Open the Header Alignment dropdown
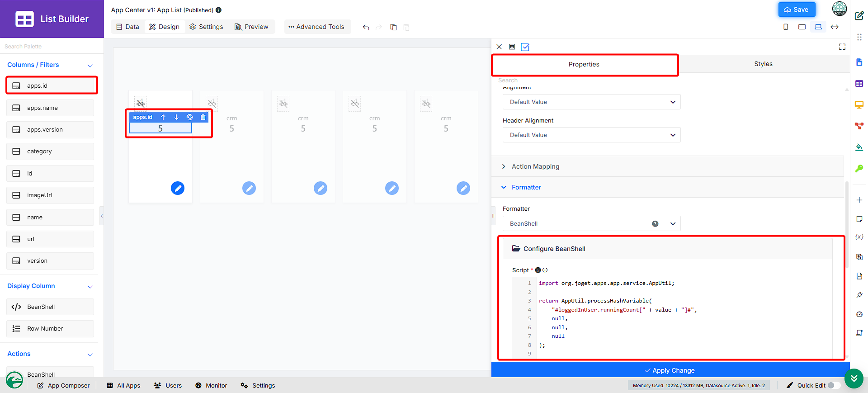The width and height of the screenshot is (868, 393). coord(591,135)
